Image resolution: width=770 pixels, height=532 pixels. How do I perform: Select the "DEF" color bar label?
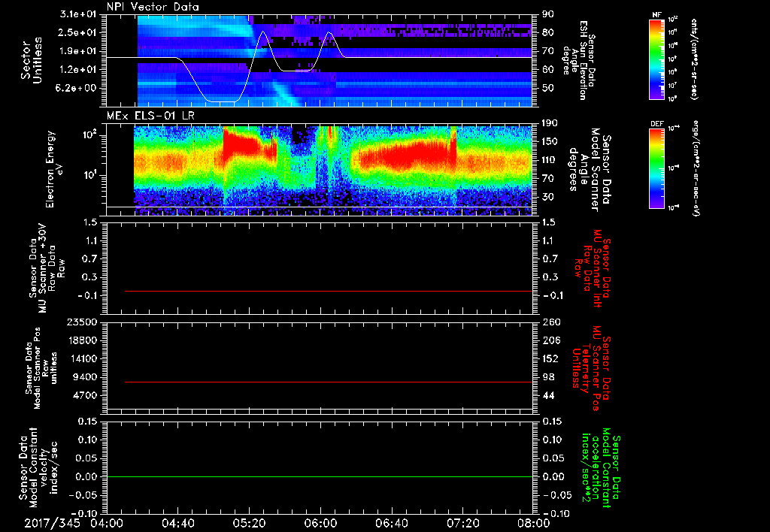656,124
